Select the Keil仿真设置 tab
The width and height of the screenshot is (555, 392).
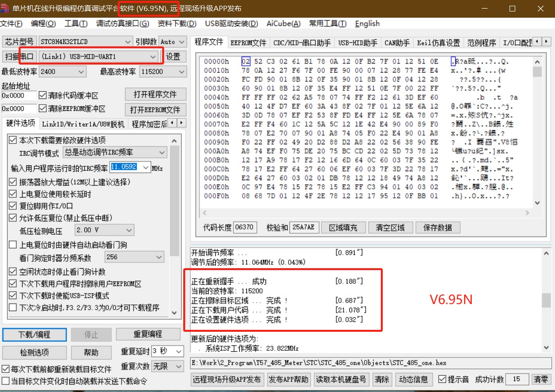[438, 43]
